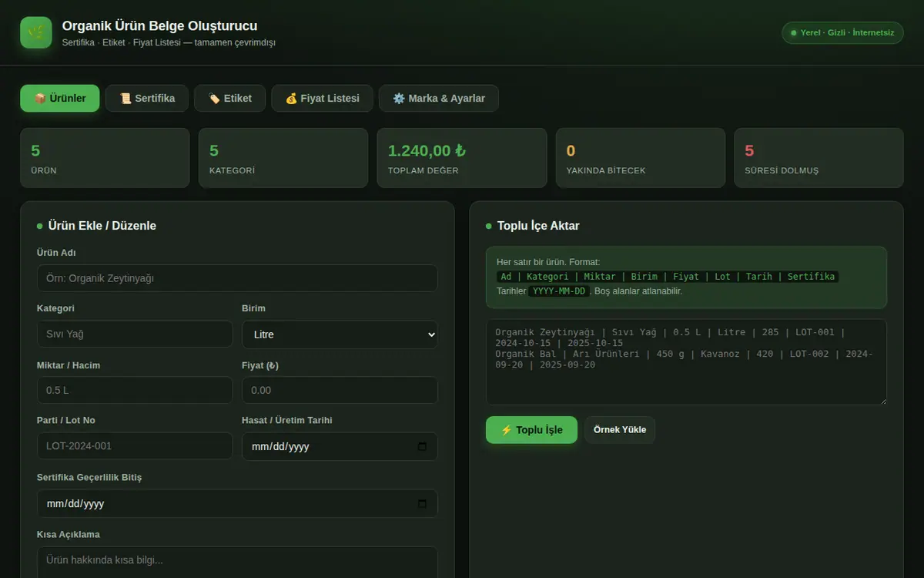
Task: Click the YYYY-MM-DD date format tag
Action: [x=559, y=291]
